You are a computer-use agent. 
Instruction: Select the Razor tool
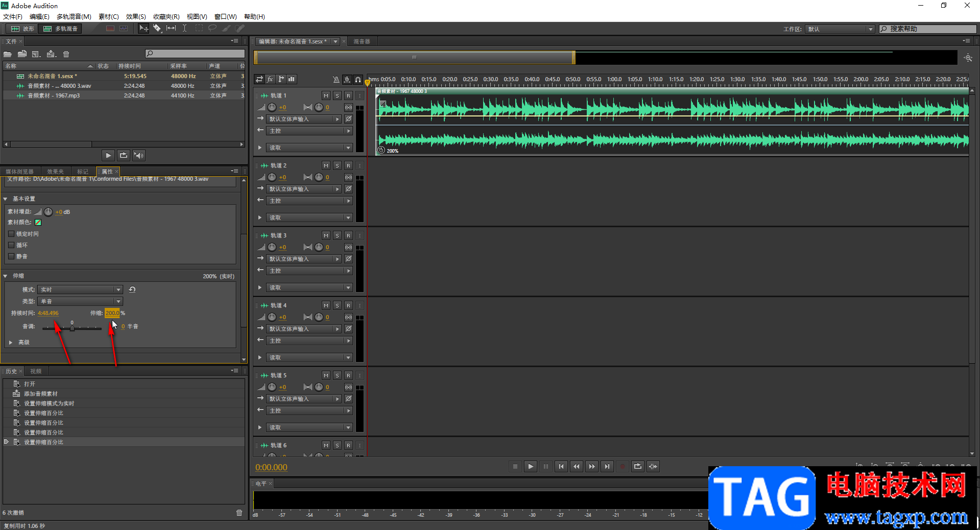tap(157, 29)
